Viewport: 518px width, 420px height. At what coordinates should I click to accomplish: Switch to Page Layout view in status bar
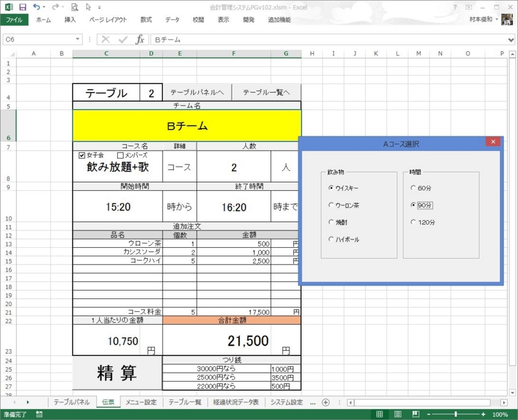(397, 413)
